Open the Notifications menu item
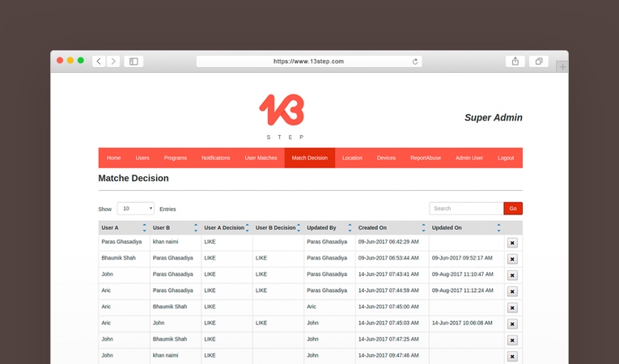This screenshot has width=619, height=364. [x=216, y=158]
